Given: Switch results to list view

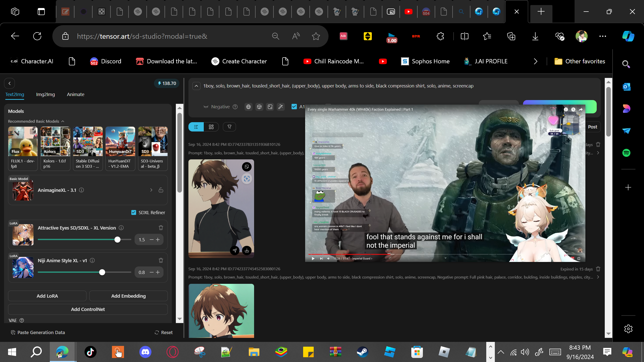Looking at the screenshot, I should [x=196, y=127].
